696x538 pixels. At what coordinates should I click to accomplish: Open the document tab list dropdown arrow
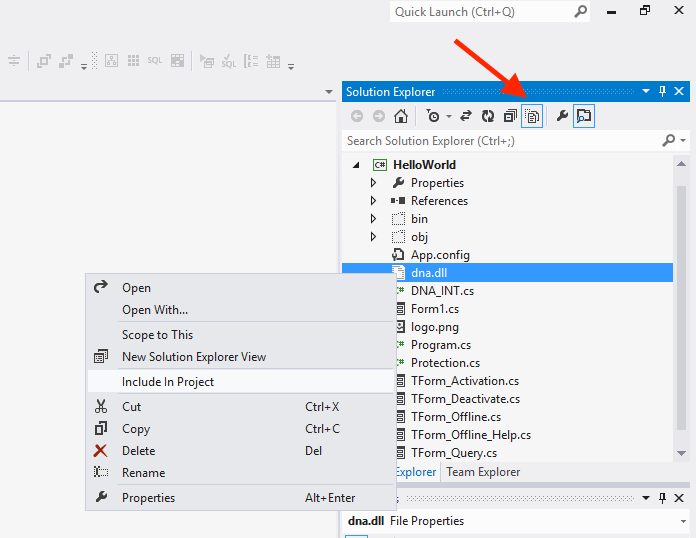[x=328, y=92]
